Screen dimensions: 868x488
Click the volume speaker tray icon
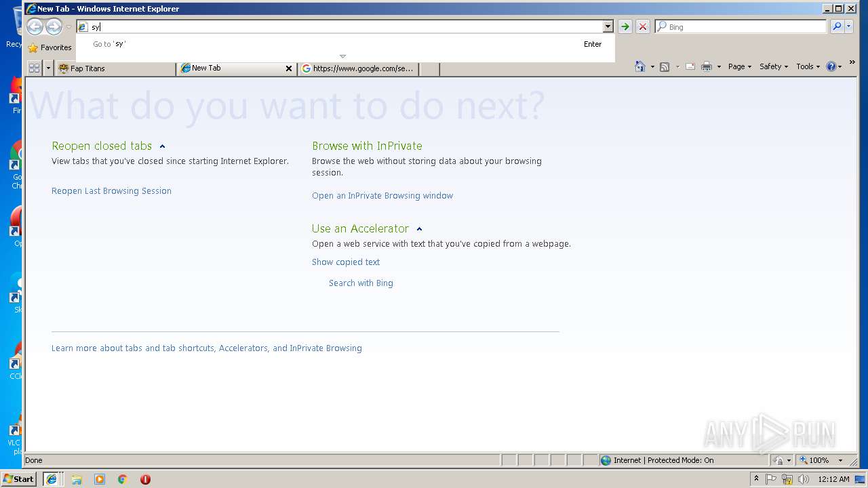click(x=804, y=479)
